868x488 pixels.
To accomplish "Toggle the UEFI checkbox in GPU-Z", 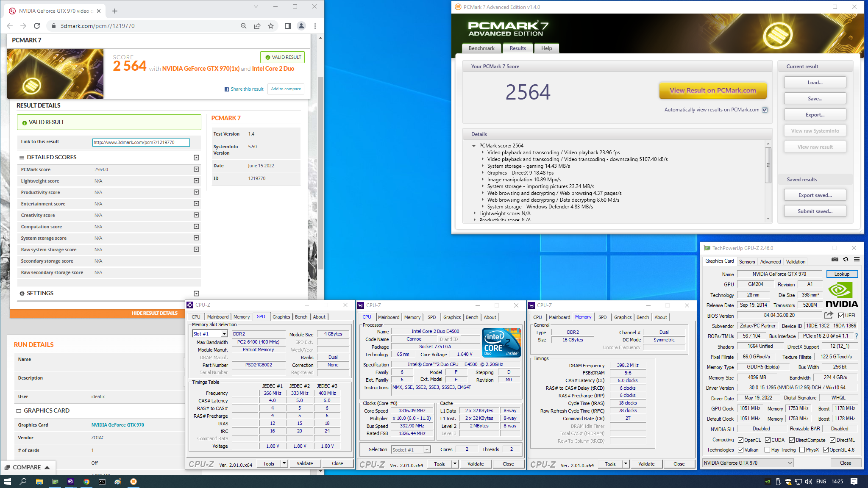I will [841, 316].
